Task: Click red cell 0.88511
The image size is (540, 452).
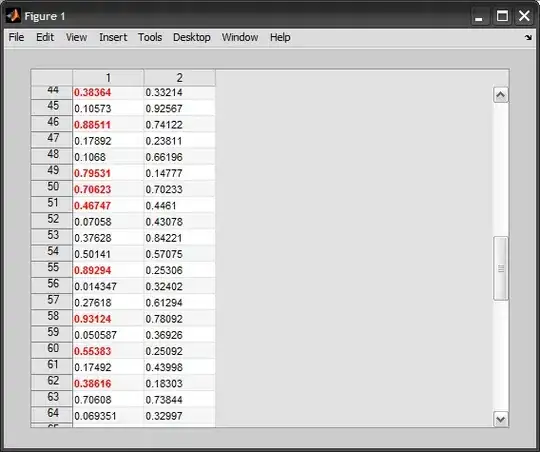Action: (108, 124)
